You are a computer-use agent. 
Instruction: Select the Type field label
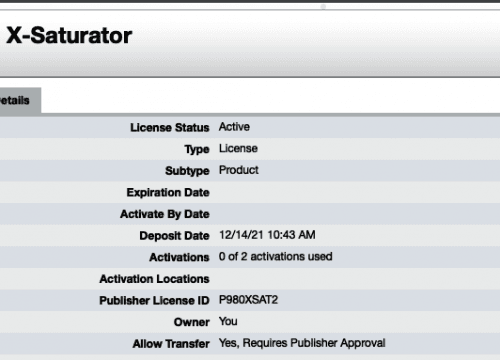[x=197, y=150]
